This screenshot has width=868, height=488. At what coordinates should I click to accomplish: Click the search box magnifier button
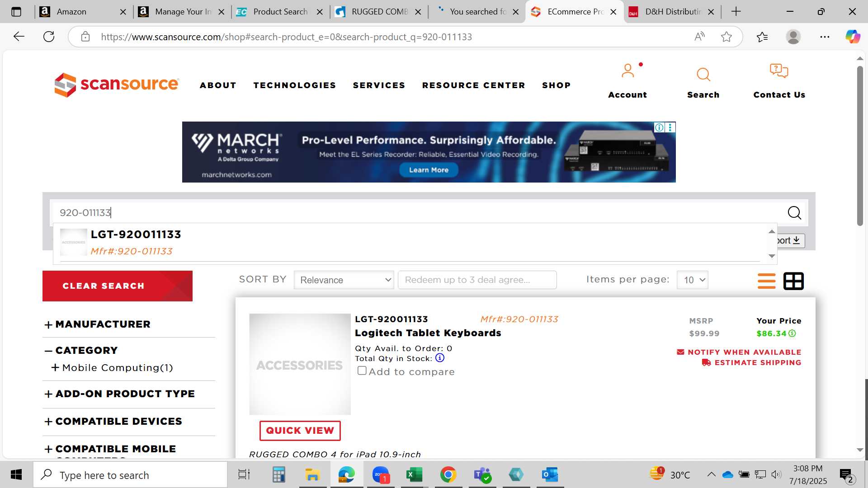(794, 212)
